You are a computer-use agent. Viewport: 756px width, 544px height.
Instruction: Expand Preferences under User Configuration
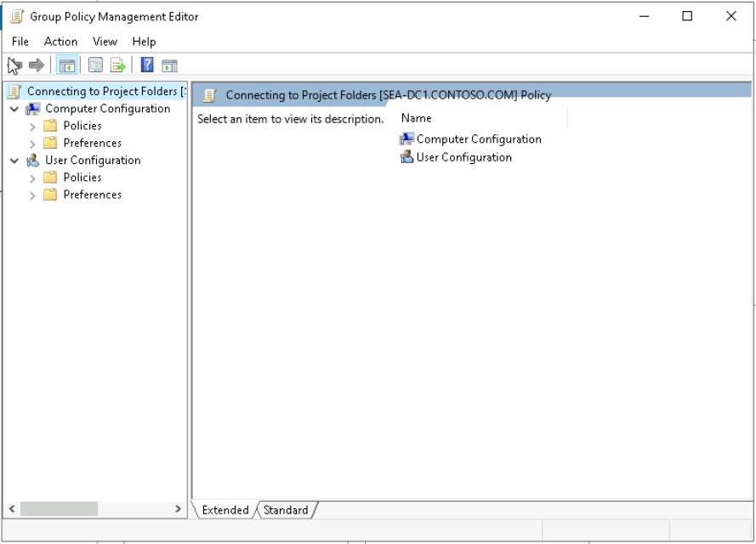point(32,195)
